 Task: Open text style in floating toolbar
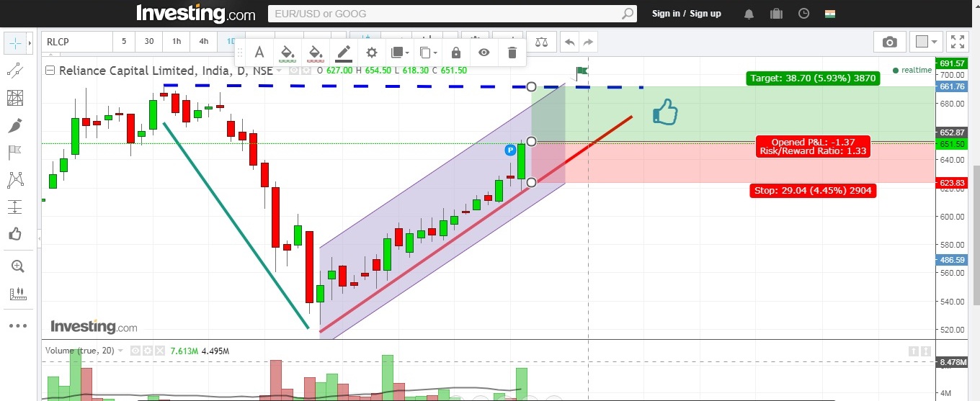(259, 52)
